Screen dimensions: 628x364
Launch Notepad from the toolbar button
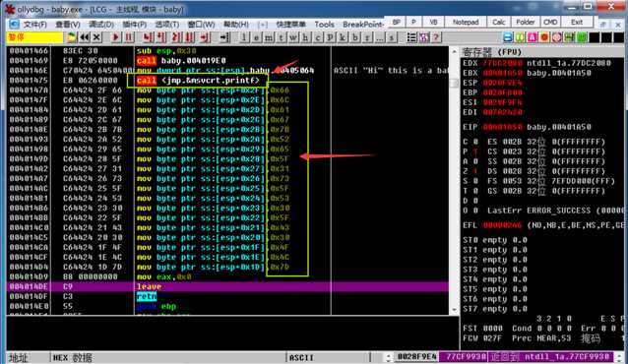click(x=466, y=23)
